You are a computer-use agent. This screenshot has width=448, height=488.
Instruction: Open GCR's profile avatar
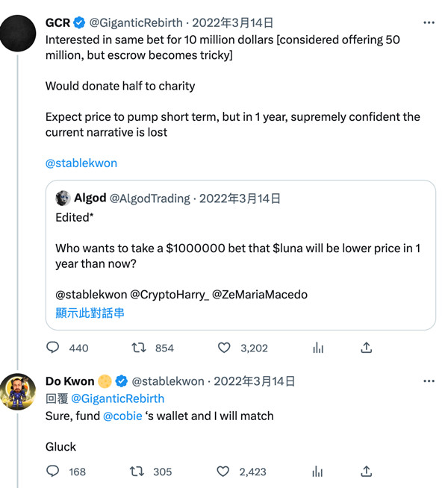coord(19,34)
